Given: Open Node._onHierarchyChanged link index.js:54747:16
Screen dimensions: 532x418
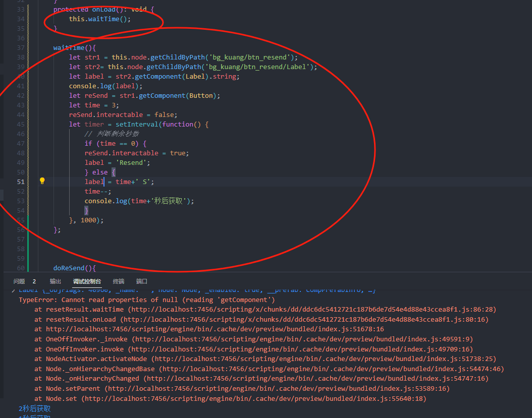Looking at the screenshot, I should coord(316,379).
